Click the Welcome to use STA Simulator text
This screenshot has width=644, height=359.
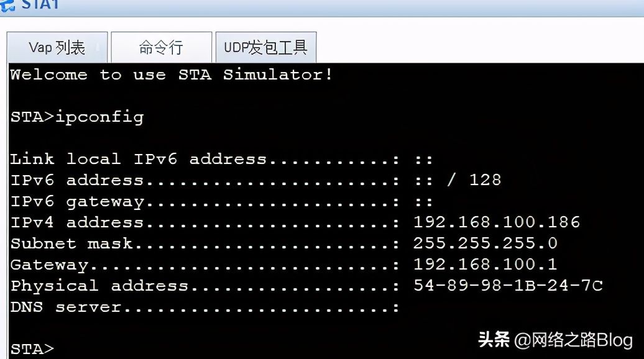172,75
